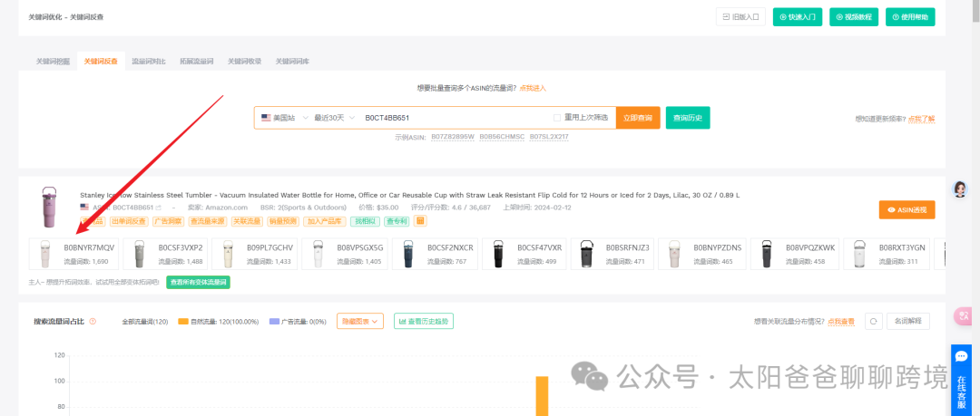Screen dimensions: 980x416
Task: Click 查看所有变体流量词 green button
Action: [198, 283]
